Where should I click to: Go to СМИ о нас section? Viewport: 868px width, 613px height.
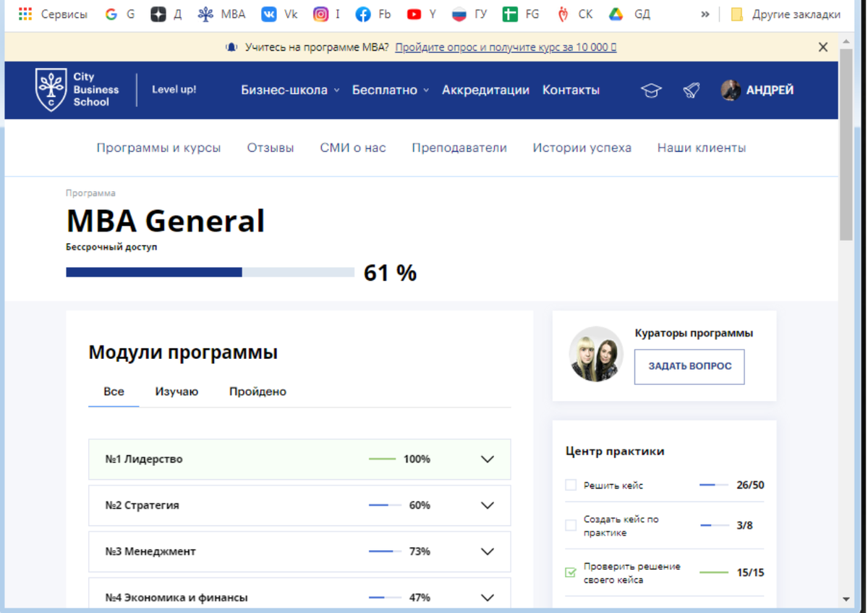[x=353, y=148]
